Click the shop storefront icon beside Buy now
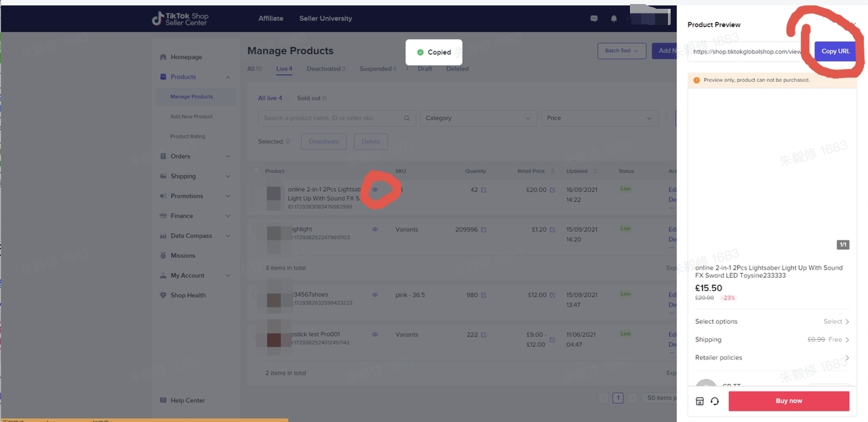Screen dimensions: 868x422 click(700, 401)
